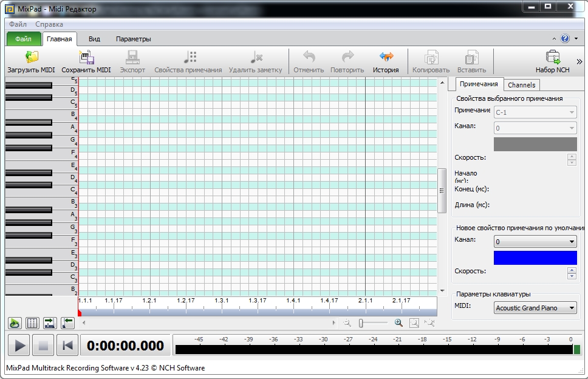Click timeline marker 1.3.17
Viewport: 588px width, 379px height.
(258, 301)
